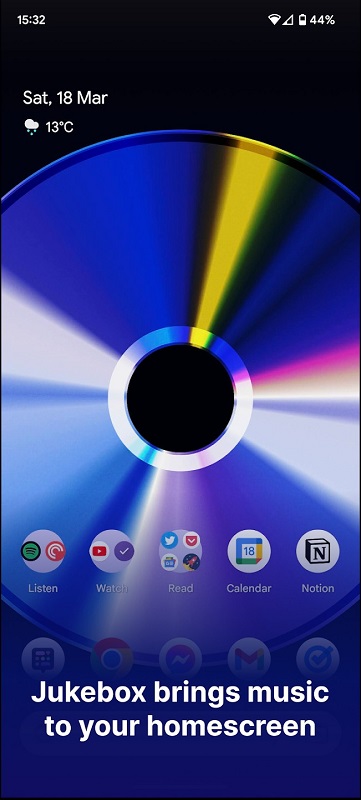Screen dimensions: 361x800
Task: Open the Listen folder
Action: pyautogui.click(x=43, y=551)
